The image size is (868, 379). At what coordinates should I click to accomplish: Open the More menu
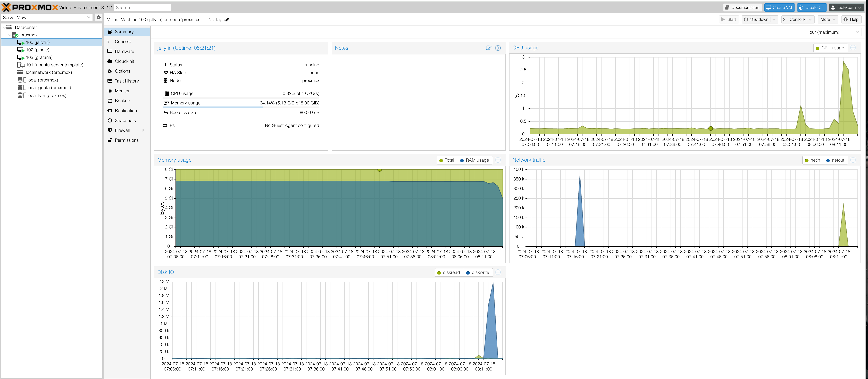coord(828,20)
